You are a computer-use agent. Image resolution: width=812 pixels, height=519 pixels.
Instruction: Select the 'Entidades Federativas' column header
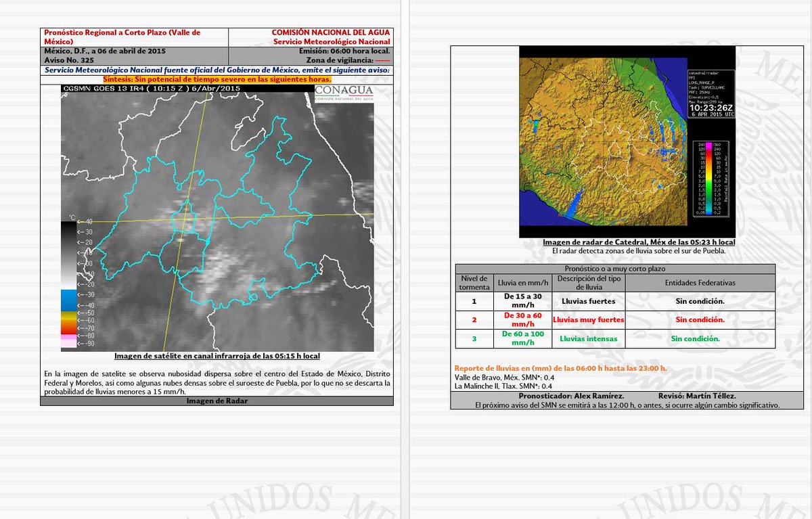pyautogui.click(x=700, y=283)
